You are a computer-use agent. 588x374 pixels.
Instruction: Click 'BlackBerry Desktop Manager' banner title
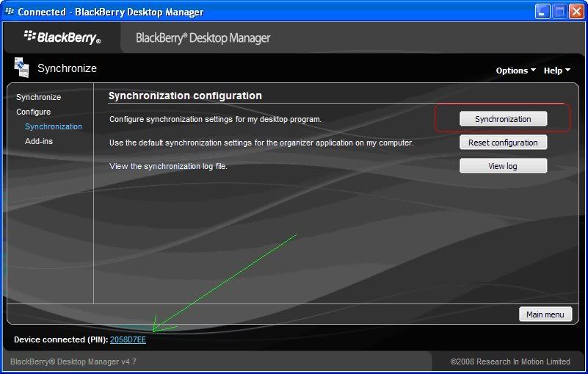click(203, 38)
